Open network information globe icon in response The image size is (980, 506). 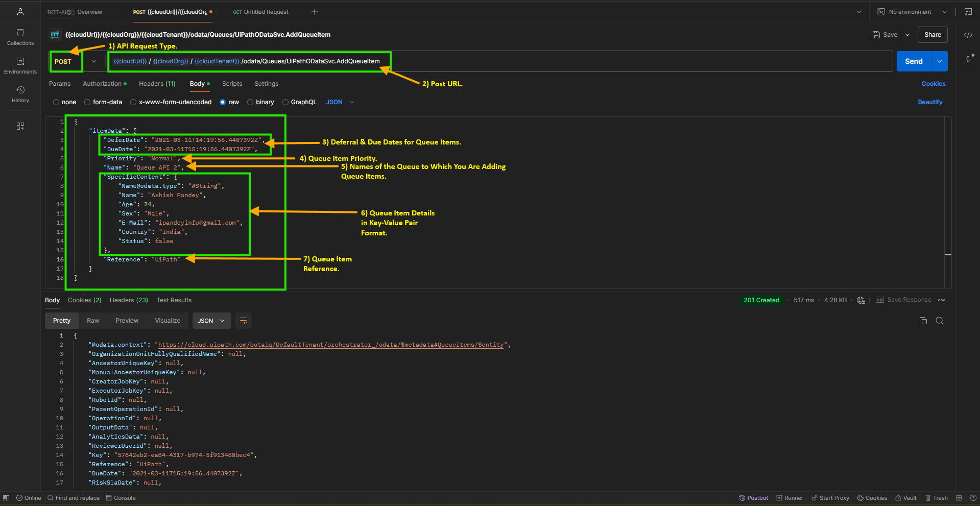point(861,300)
